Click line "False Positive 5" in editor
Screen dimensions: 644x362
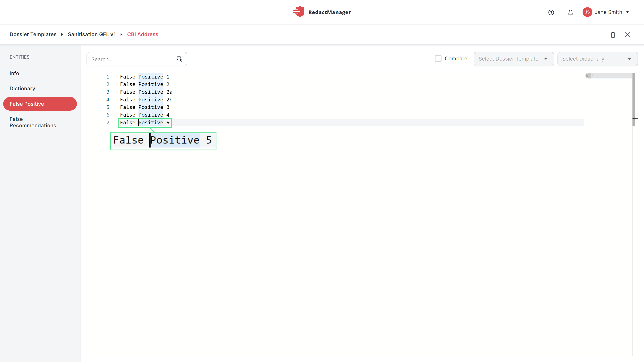click(x=145, y=122)
